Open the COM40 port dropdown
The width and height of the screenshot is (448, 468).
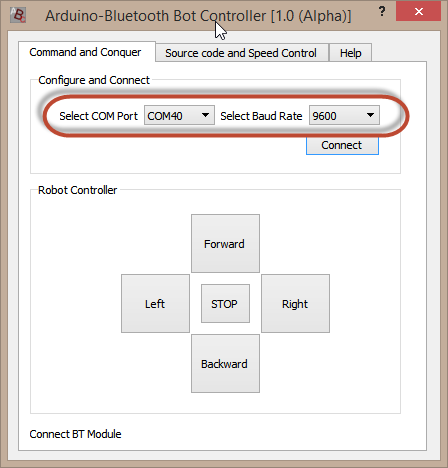point(179,115)
